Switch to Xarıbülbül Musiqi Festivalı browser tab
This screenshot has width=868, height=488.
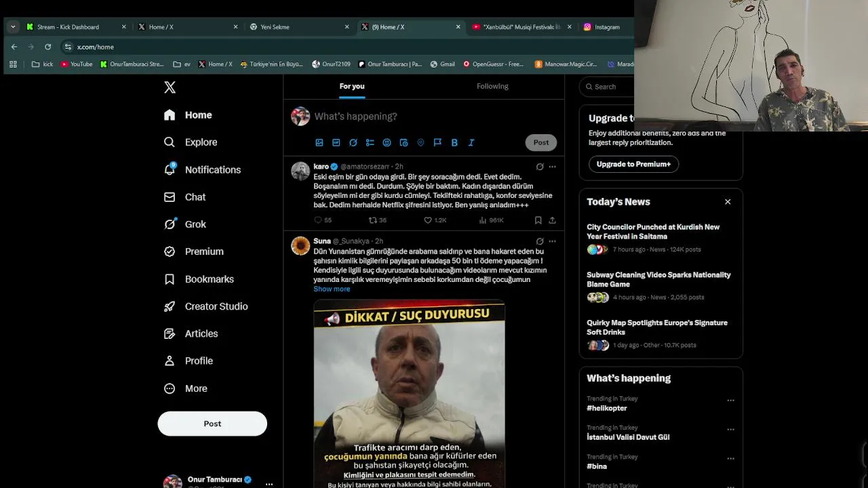tap(521, 27)
